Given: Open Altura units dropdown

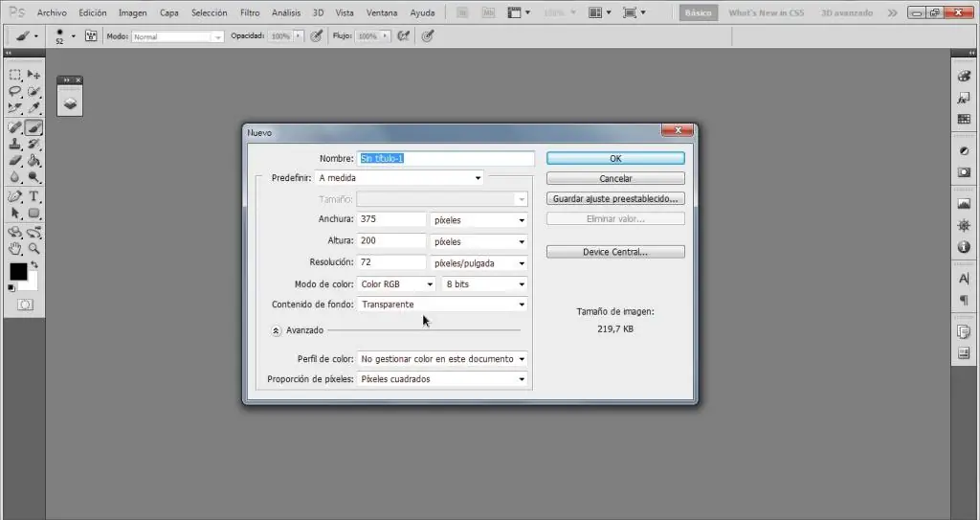Looking at the screenshot, I should [x=479, y=241].
